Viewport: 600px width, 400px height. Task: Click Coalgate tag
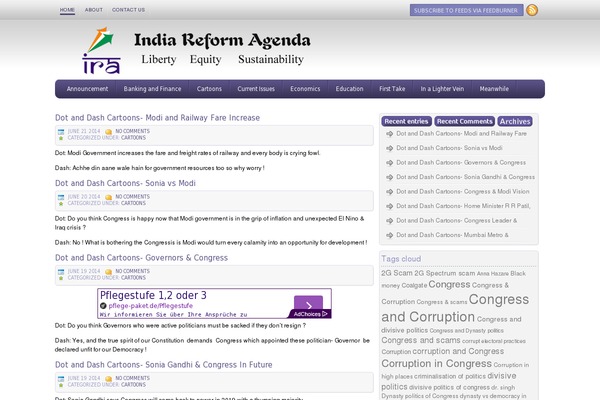click(414, 286)
